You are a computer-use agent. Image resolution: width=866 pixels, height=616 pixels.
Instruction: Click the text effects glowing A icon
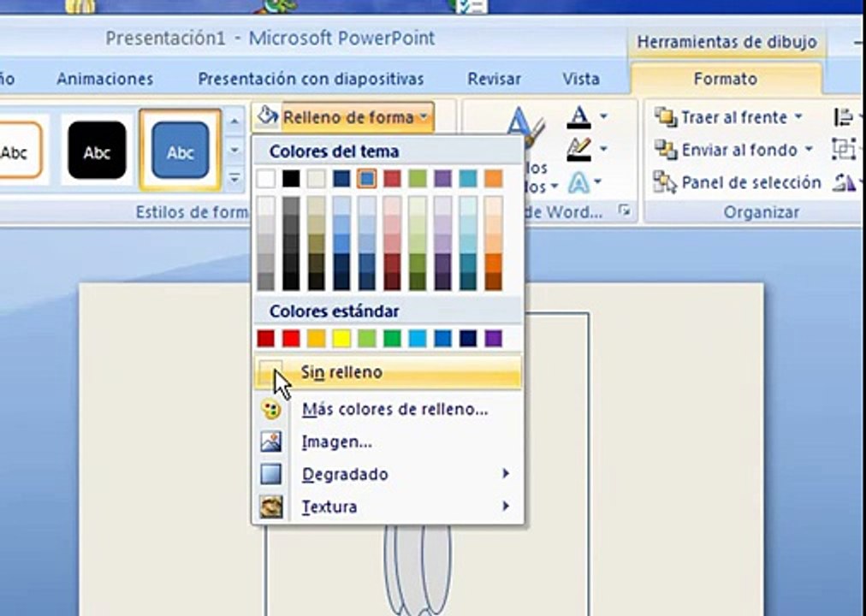coord(578,182)
